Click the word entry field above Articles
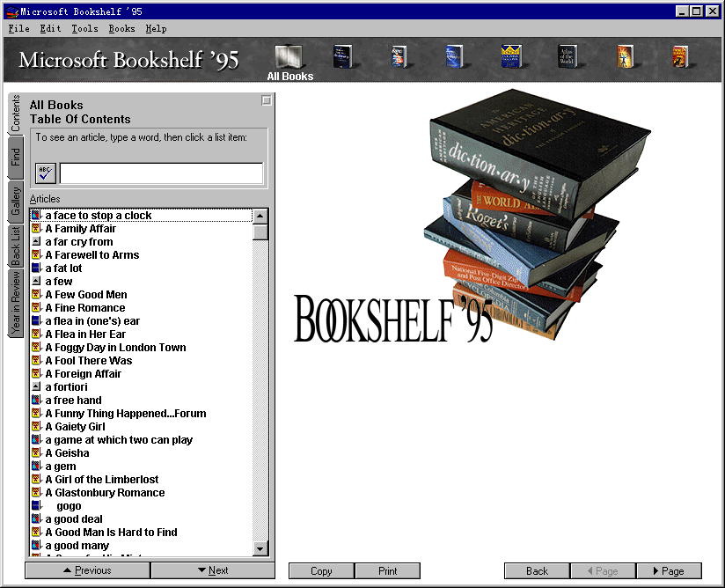Image resolution: width=725 pixels, height=588 pixels. (x=161, y=173)
